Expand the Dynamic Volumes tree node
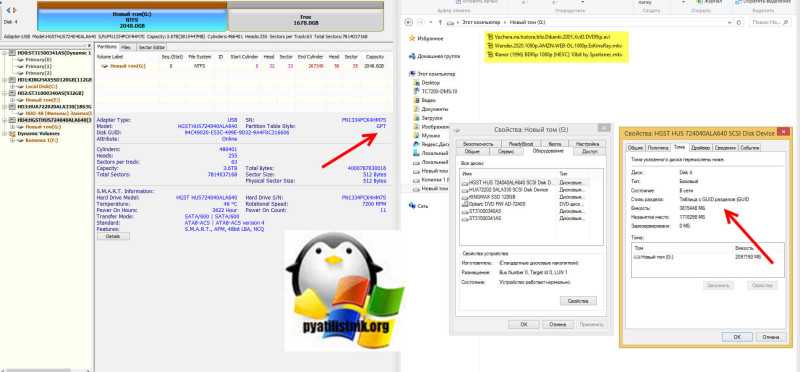 click(x=5, y=133)
